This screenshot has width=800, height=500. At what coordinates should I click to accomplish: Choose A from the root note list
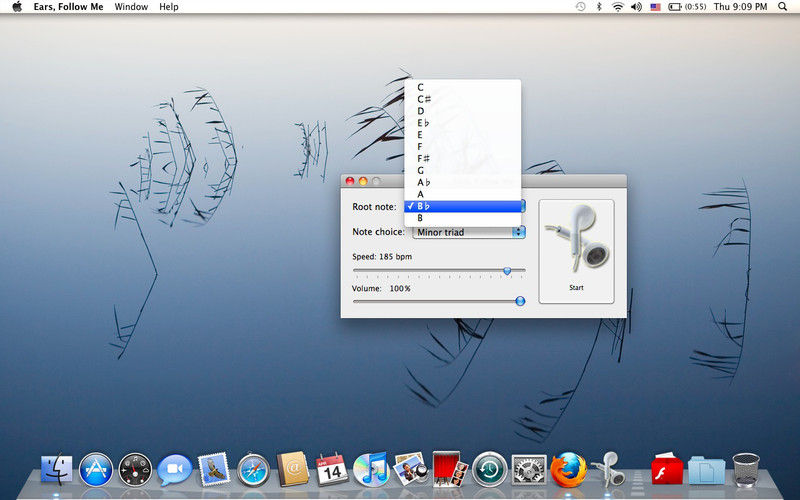(x=463, y=194)
